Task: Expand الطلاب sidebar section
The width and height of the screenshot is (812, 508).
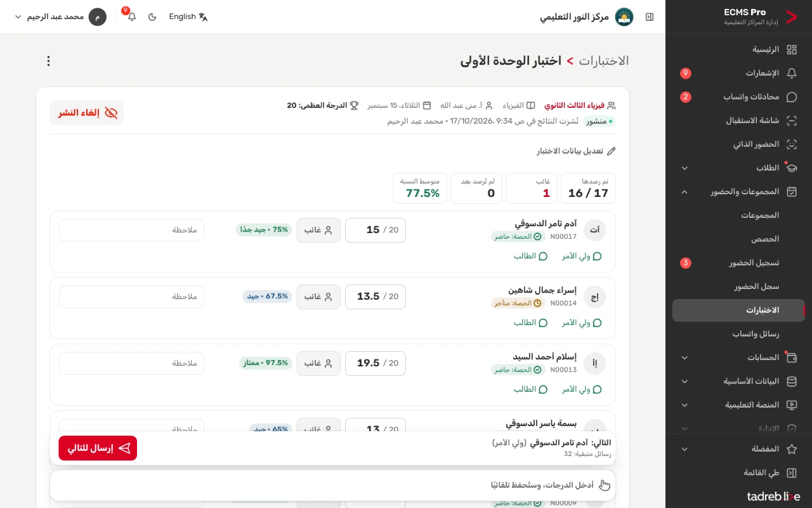Action: (x=738, y=168)
